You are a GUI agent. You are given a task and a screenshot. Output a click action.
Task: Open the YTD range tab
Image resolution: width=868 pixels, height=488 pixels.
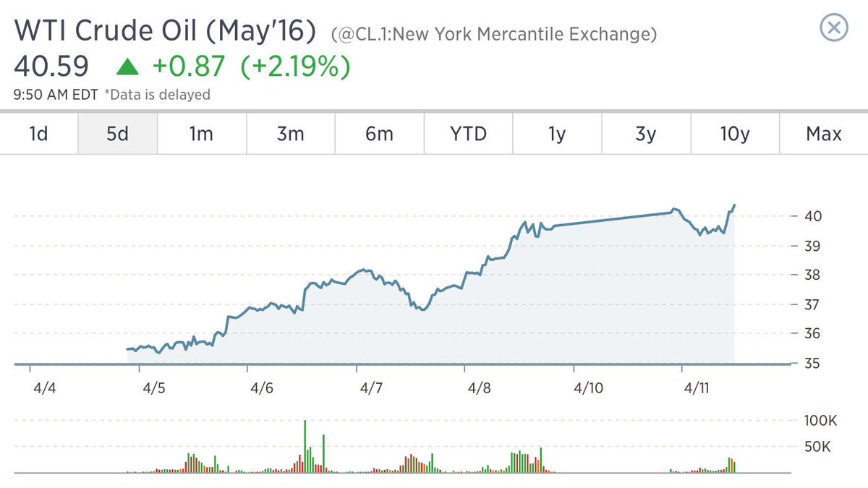(468, 134)
